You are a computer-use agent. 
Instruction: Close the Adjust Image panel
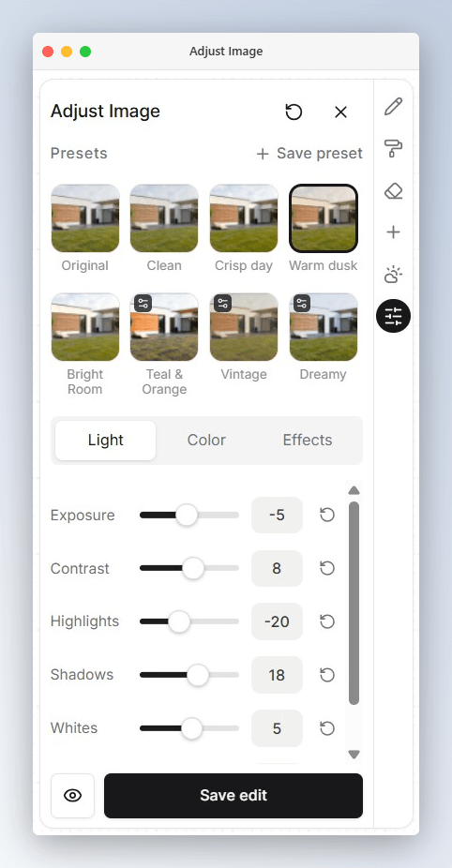tap(340, 112)
